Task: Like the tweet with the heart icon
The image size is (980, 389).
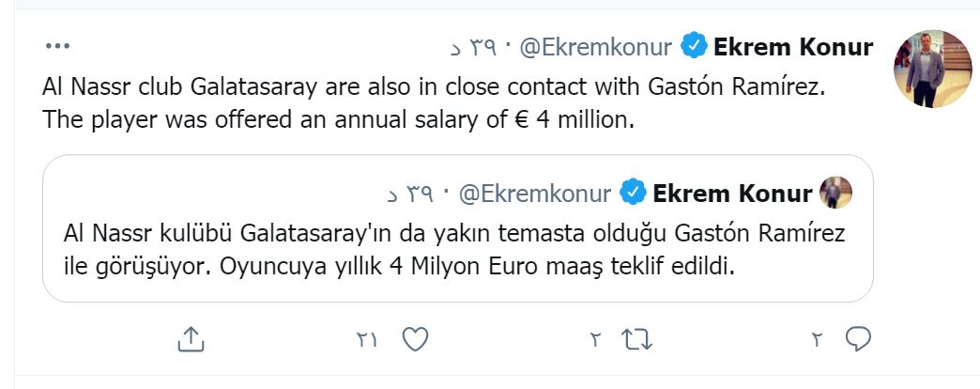Action: click(x=416, y=339)
